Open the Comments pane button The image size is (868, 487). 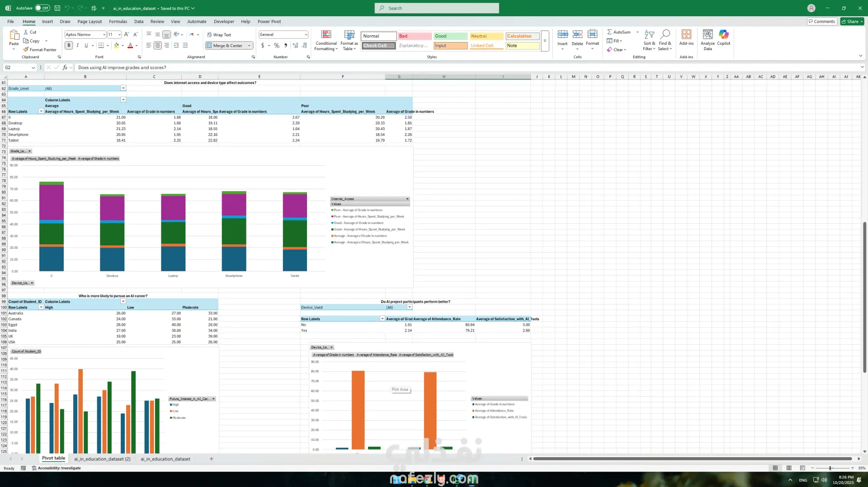point(821,21)
